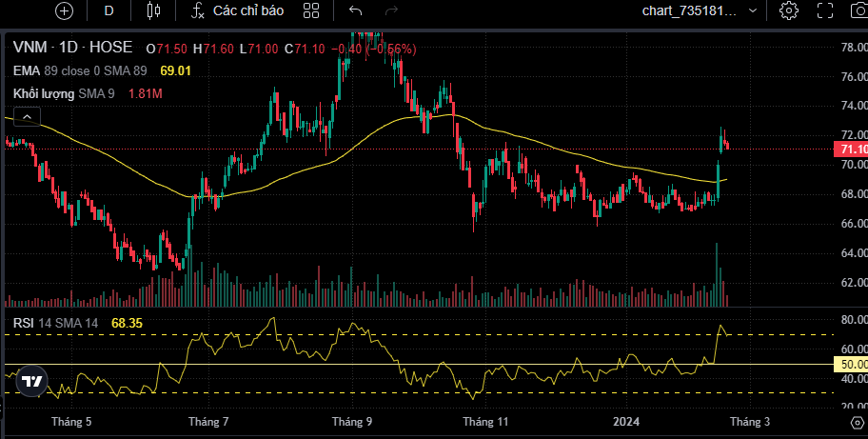Expand layout chevron next to chart name
Screen dimensions: 868x439
tap(752, 10)
